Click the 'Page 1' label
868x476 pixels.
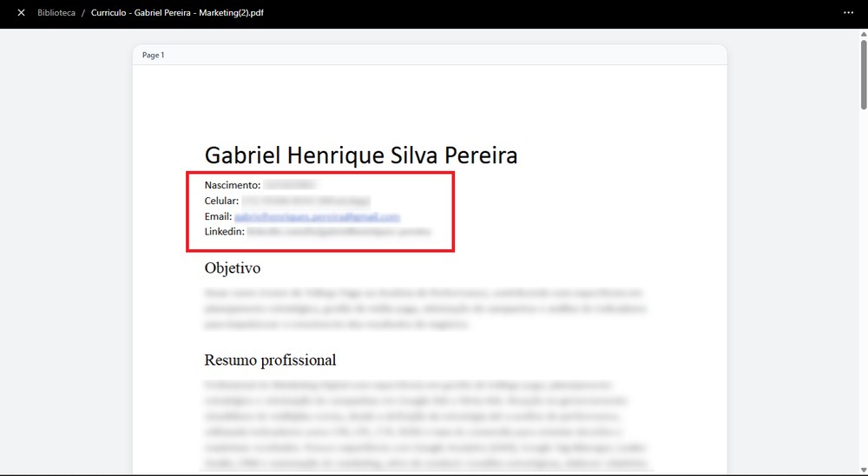point(154,56)
